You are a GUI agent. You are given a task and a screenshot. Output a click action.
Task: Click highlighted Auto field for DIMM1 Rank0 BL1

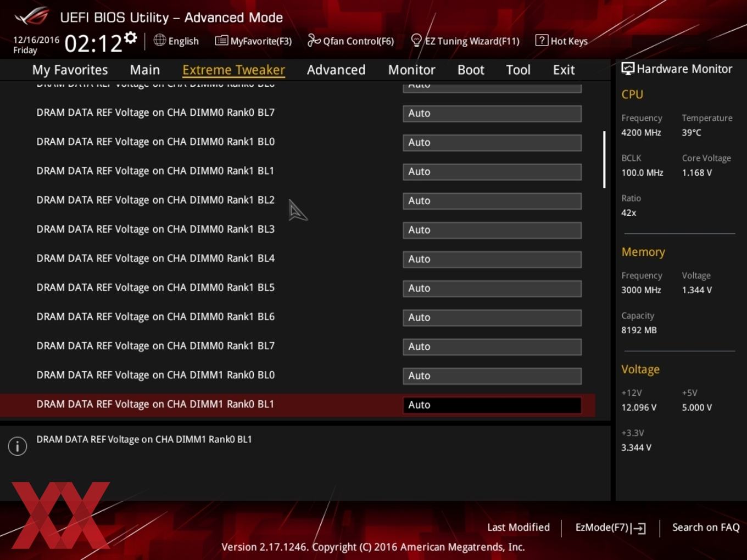click(x=492, y=405)
